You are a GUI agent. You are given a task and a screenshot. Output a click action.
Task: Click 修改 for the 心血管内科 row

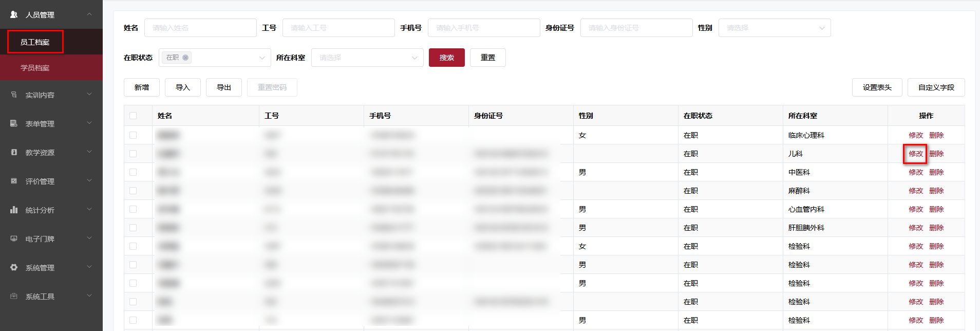point(916,209)
